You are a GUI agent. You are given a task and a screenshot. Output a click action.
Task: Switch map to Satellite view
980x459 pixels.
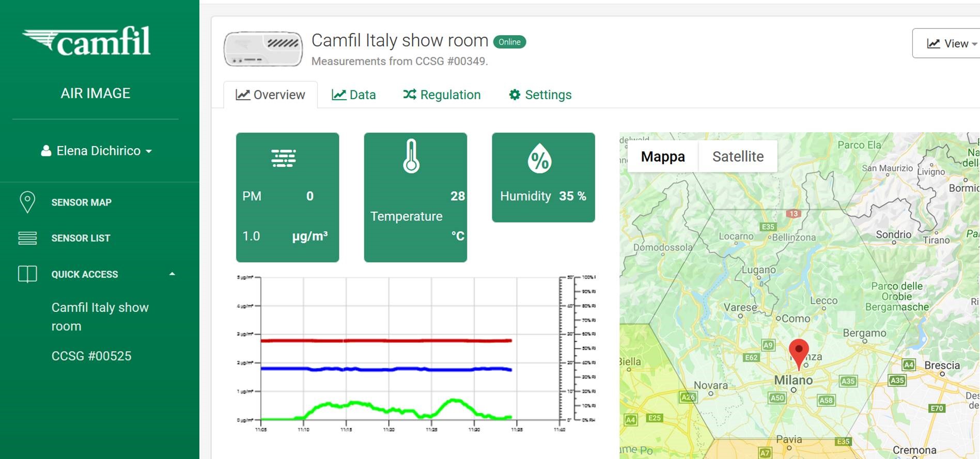click(x=737, y=156)
